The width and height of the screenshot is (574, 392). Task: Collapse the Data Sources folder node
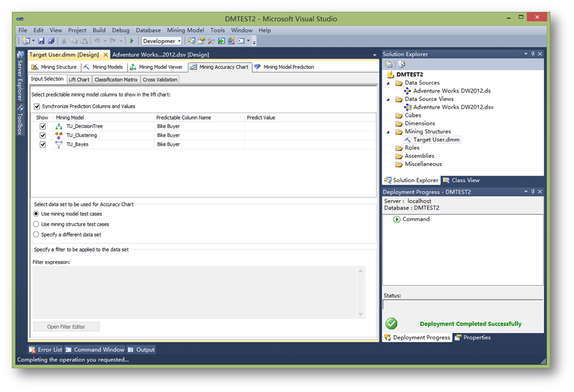tap(388, 83)
